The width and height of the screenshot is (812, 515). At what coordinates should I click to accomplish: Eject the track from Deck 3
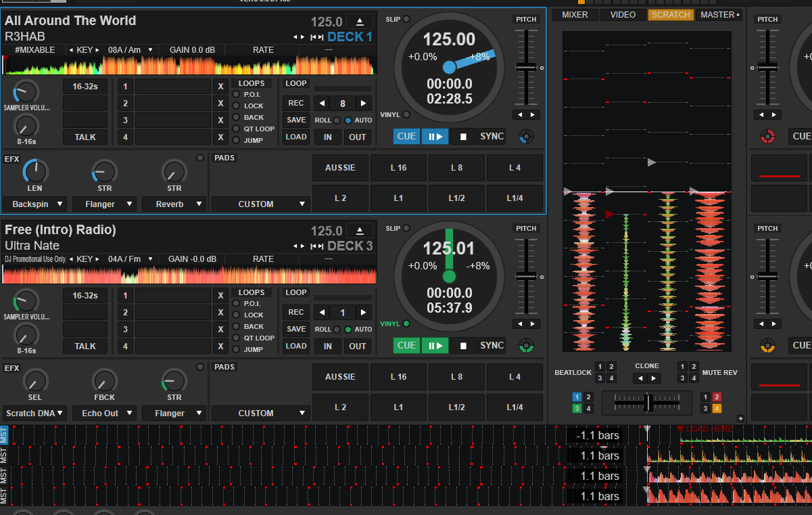point(360,230)
